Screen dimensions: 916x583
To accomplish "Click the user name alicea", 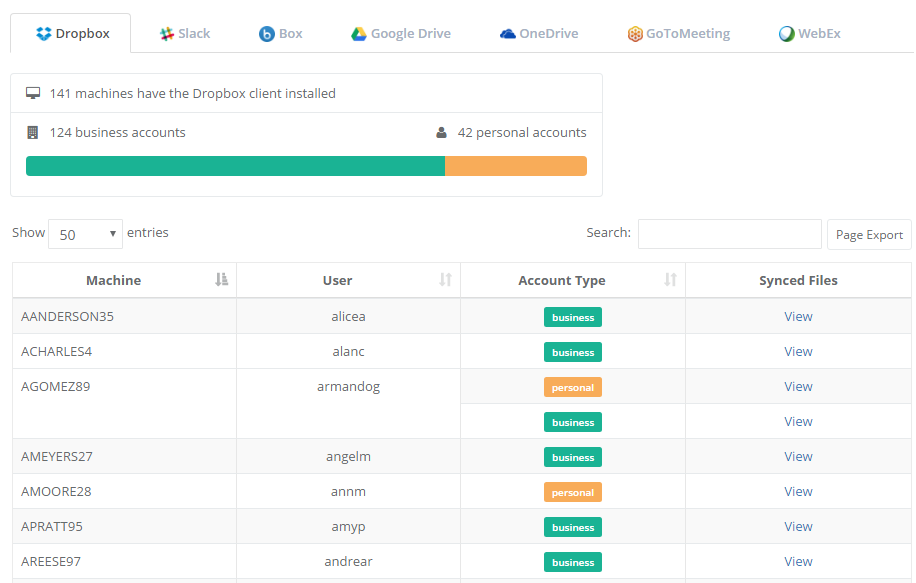I will [x=348, y=317].
